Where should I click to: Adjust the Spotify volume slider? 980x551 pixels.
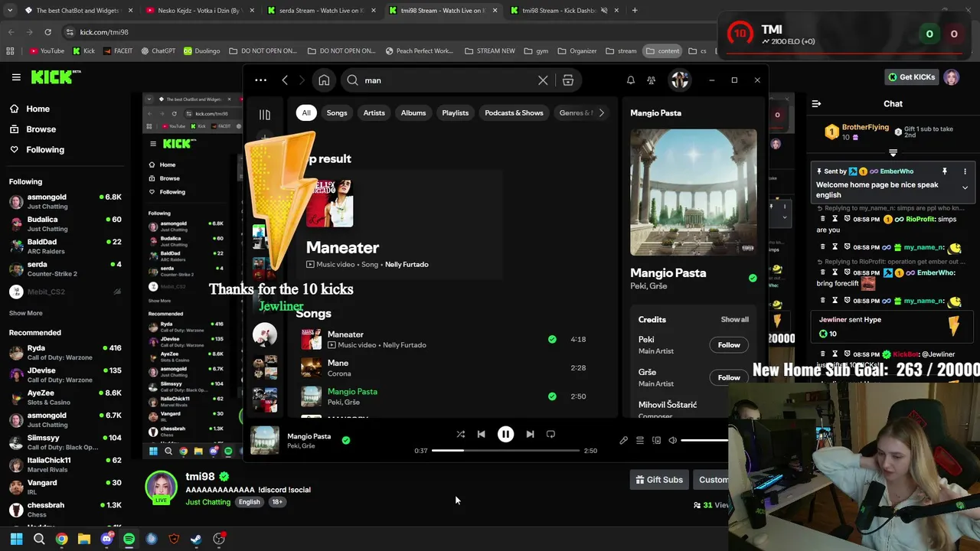(x=704, y=440)
